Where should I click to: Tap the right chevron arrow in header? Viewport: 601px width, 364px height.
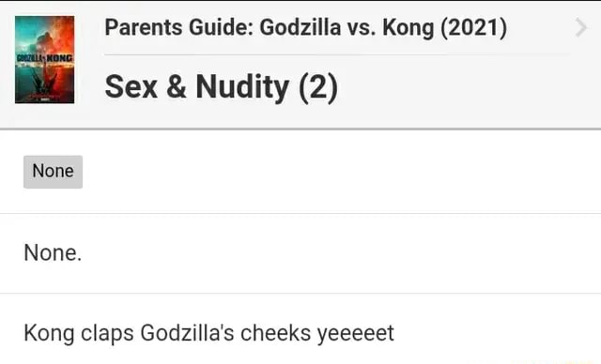pyautogui.click(x=581, y=27)
